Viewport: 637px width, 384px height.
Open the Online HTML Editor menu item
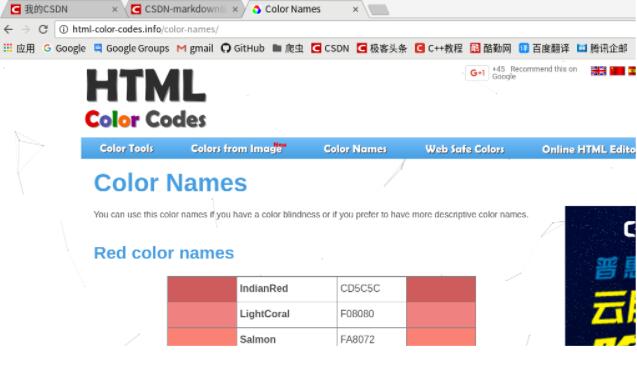pos(588,150)
